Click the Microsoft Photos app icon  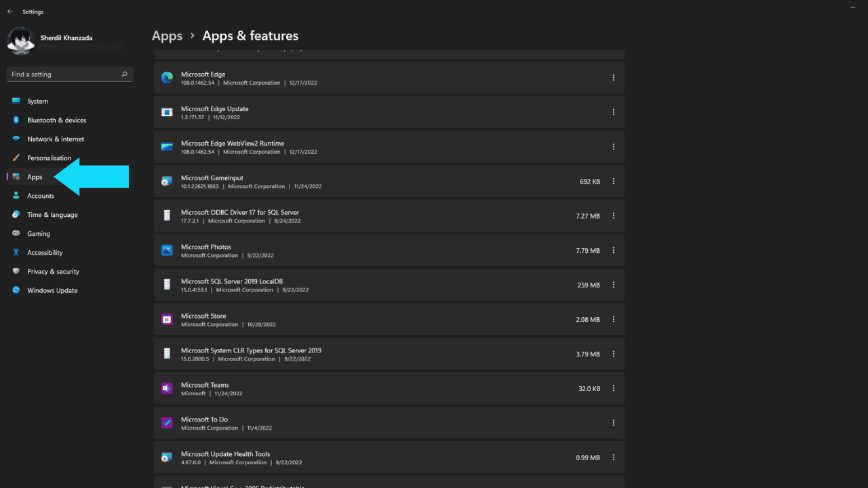pos(167,251)
